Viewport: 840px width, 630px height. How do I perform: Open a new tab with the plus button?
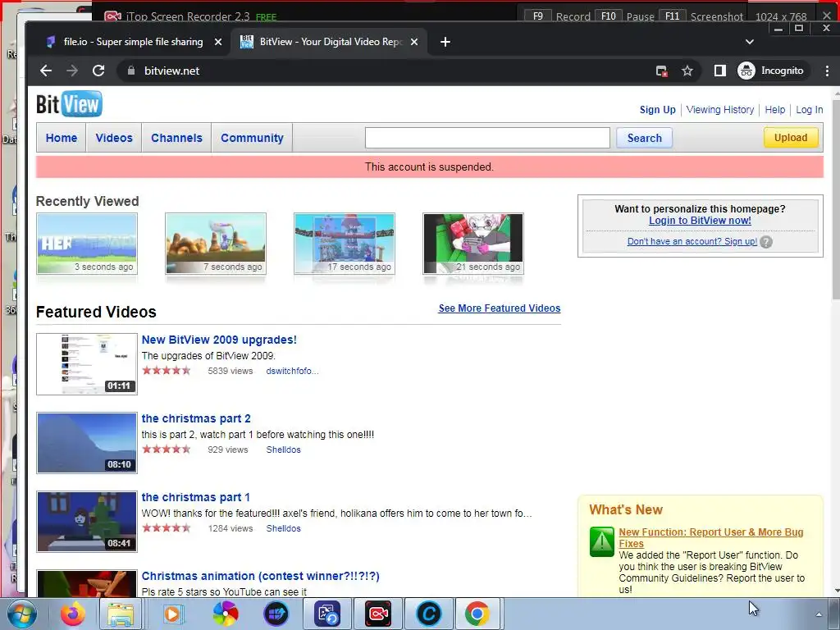pos(445,42)
